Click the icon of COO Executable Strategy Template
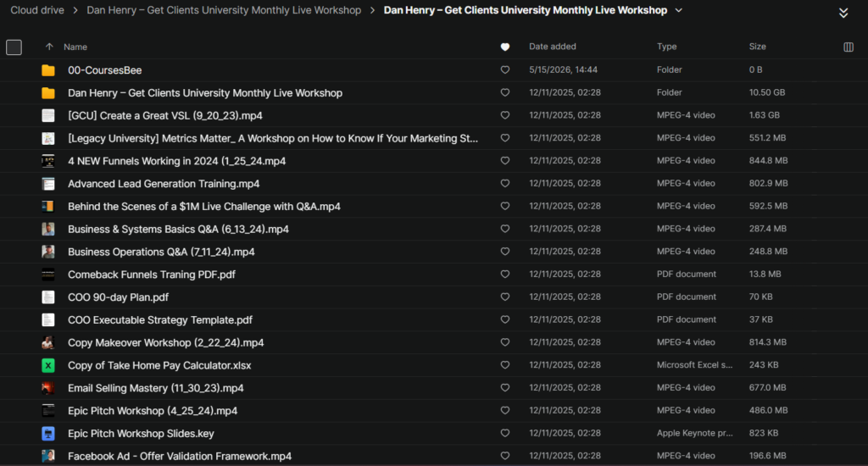This screenshot has width=868, height=466. click(48, 320)
